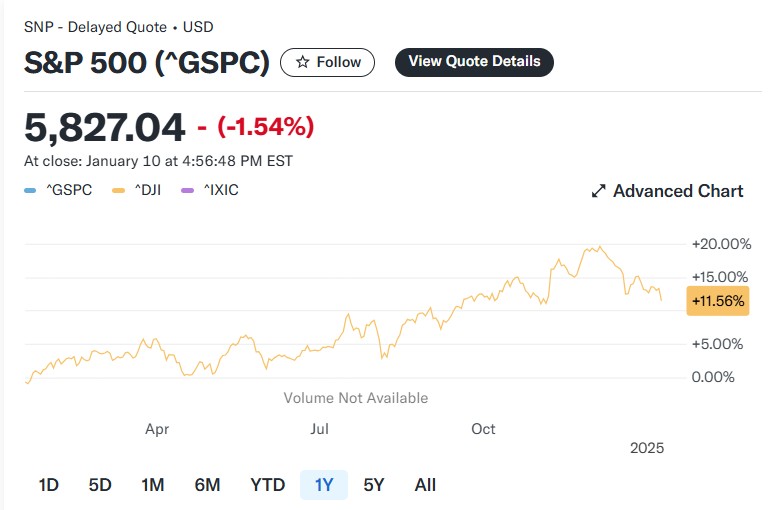This screenshot has width=774, height=510.
Task: Toggle the ^DJI series label
Action: [x=148, y=190]
